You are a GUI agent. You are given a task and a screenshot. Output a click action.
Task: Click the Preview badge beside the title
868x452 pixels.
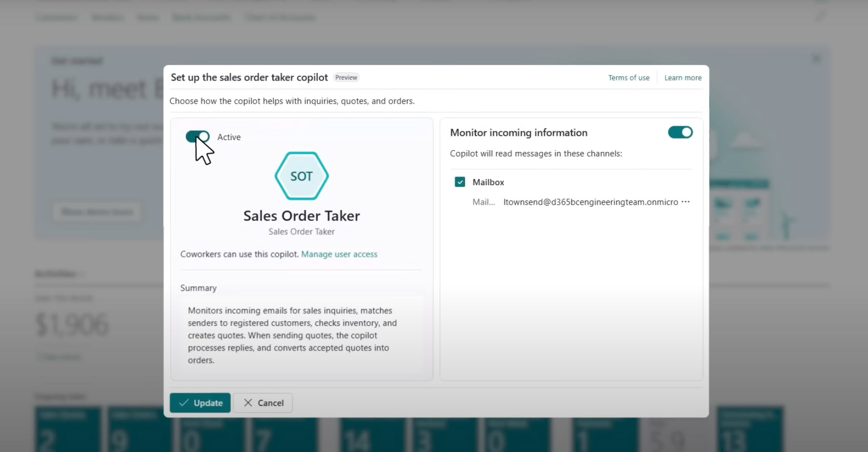tap(346, 77)
